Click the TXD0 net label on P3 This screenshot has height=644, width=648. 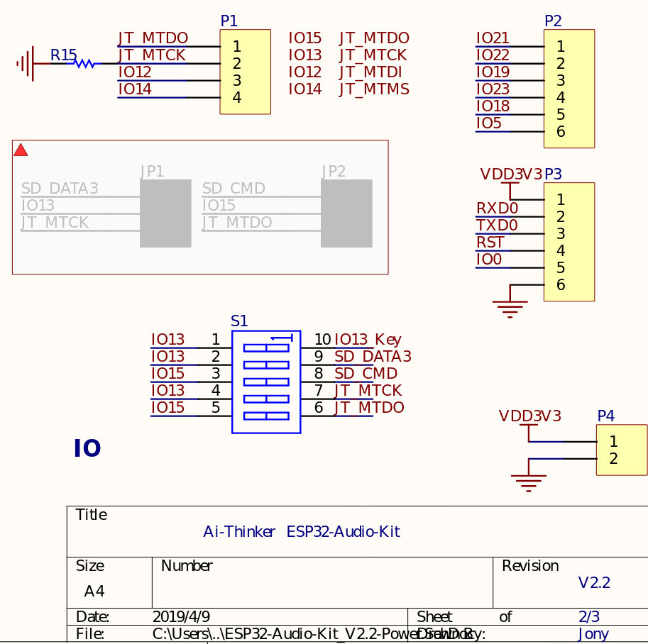tap(497, 225)
